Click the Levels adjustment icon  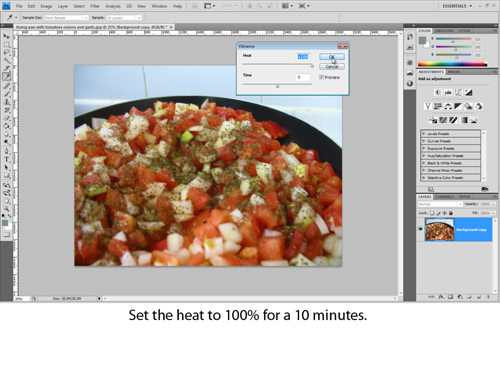pyautogui.click(x=448, y=92)
